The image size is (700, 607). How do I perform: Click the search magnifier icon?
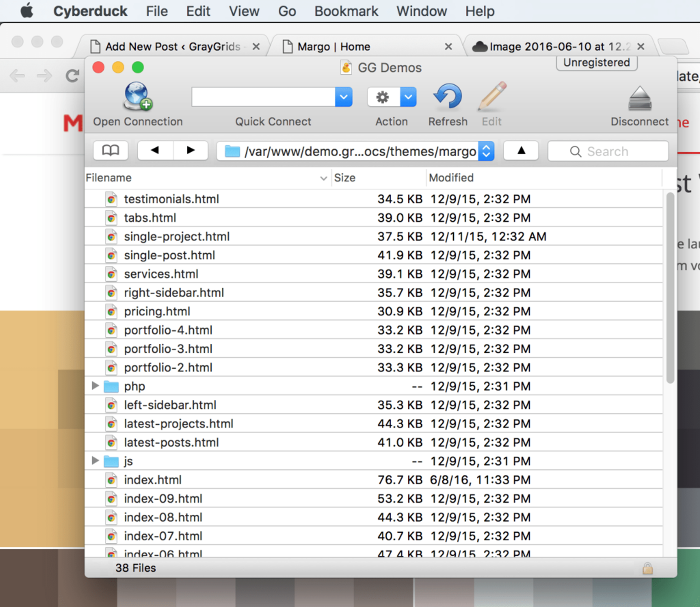575,151
